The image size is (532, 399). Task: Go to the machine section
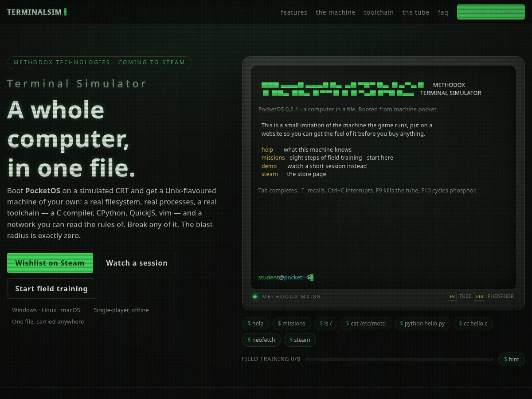tap(336, 12)
